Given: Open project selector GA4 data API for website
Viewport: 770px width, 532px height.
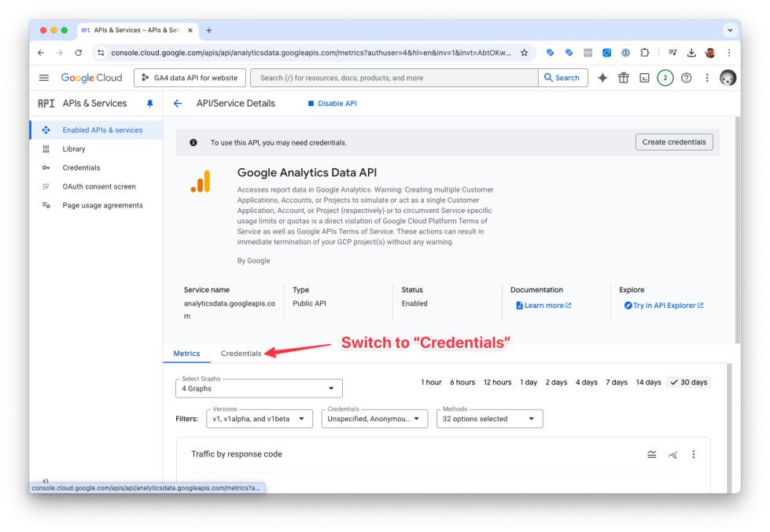Looking at the screenshot, I should [x=190, y=78].
